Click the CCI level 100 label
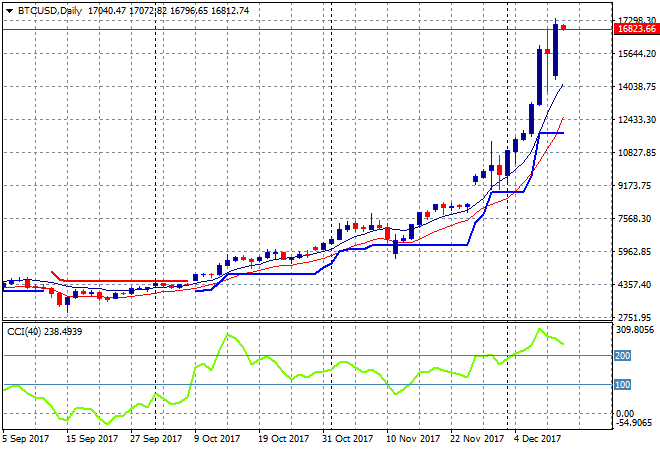The height and width of the screenshot is (450, 660). click(623, 384)
